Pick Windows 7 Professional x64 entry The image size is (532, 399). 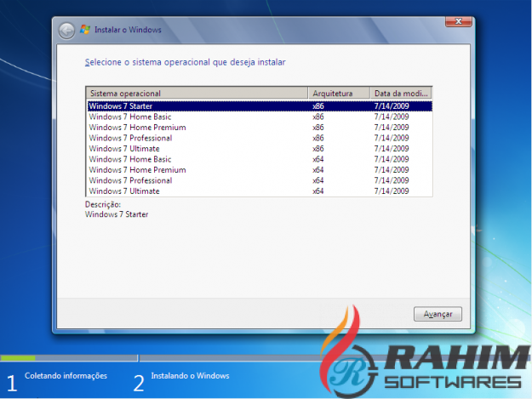click(260, 180)
